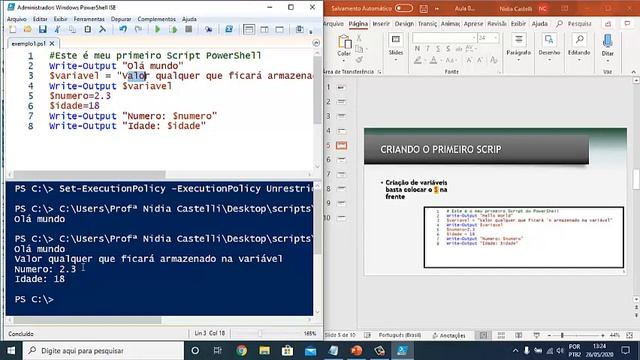Open Arquivo menu in PowerShell ISE
This screenshot has width=640, height=360.
(17, 19)
